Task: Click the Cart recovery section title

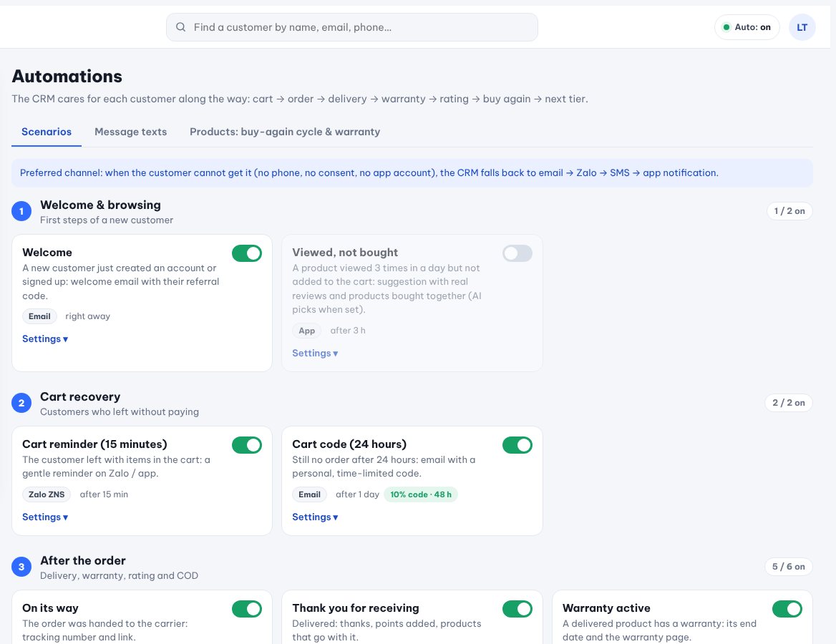Action: 80,396
